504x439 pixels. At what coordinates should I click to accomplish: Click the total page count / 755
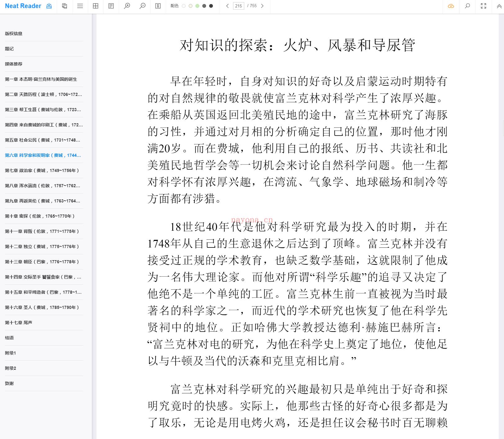(x=252, y=6)
